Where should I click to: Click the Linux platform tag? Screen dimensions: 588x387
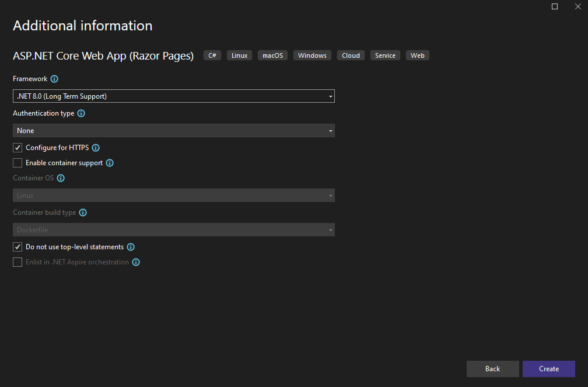click(239, 55)
